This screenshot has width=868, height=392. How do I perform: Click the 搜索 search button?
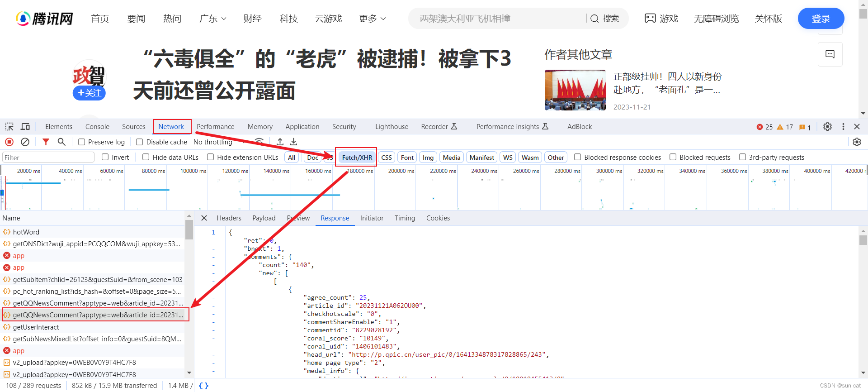pos(605,19)
